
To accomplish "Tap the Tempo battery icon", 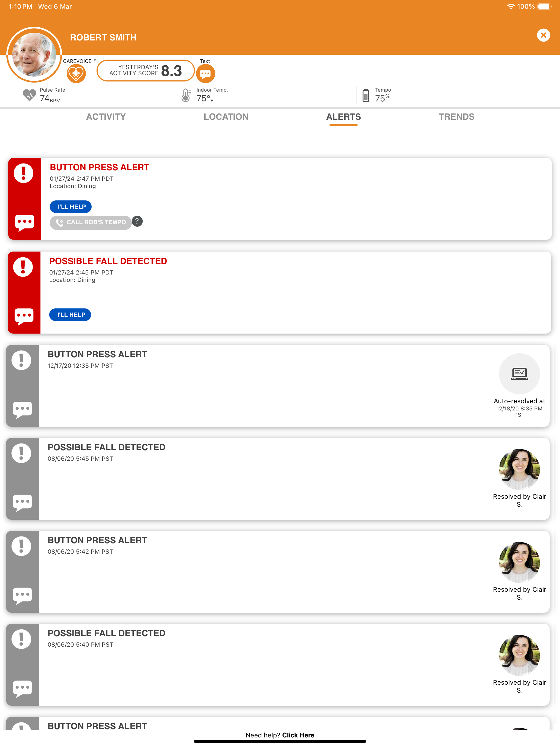I will [x=366, y=95].
